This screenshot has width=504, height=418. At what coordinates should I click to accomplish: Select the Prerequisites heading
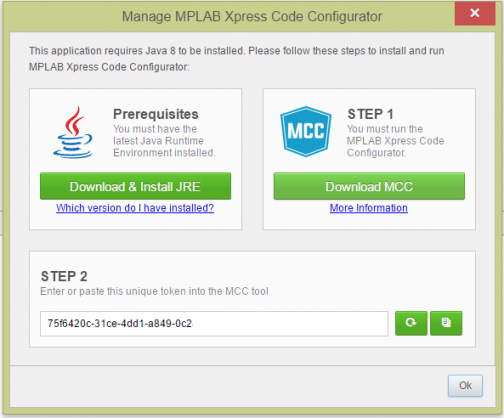(156, 114)
